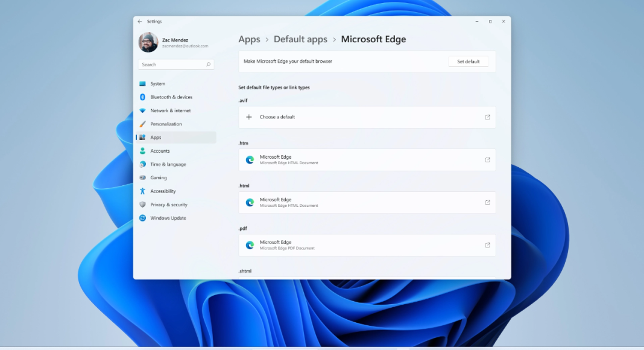Minimize the Settings window

477,21
